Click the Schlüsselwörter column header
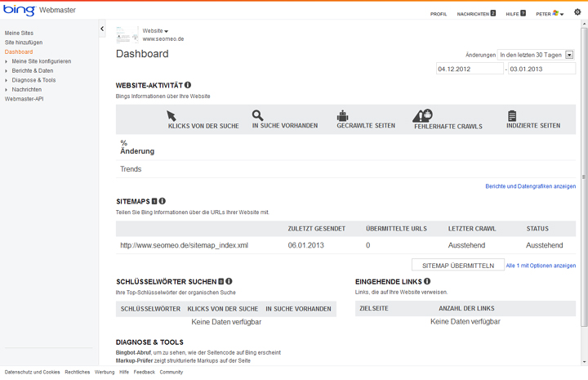Image resolution: width=588 pixels, height=380 pixels. tap(150, 309)
